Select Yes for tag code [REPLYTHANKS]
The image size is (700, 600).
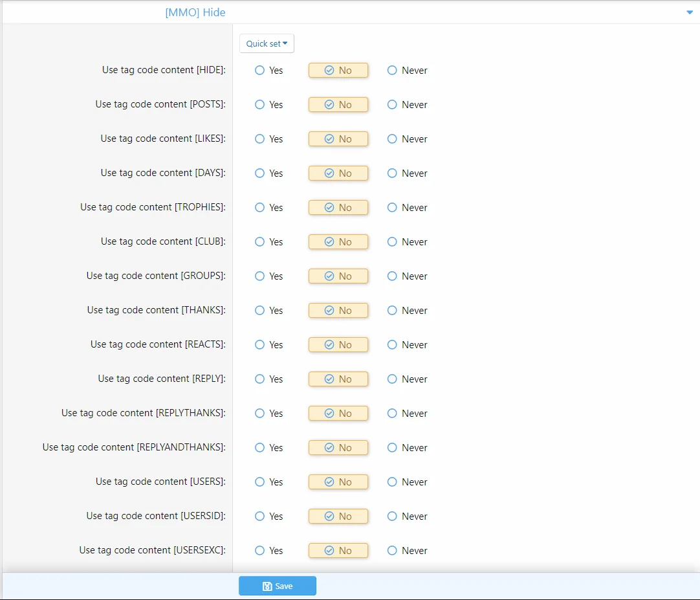coord(260,414)
